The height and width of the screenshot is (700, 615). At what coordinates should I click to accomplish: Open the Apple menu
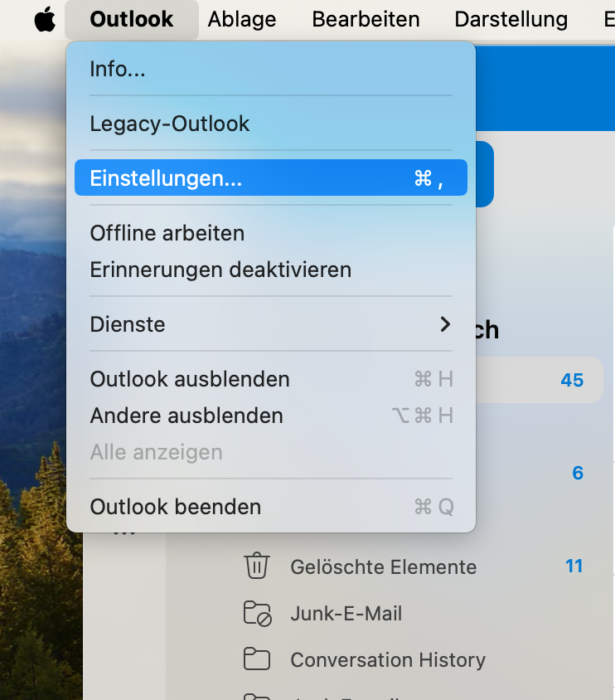[45, 19]
